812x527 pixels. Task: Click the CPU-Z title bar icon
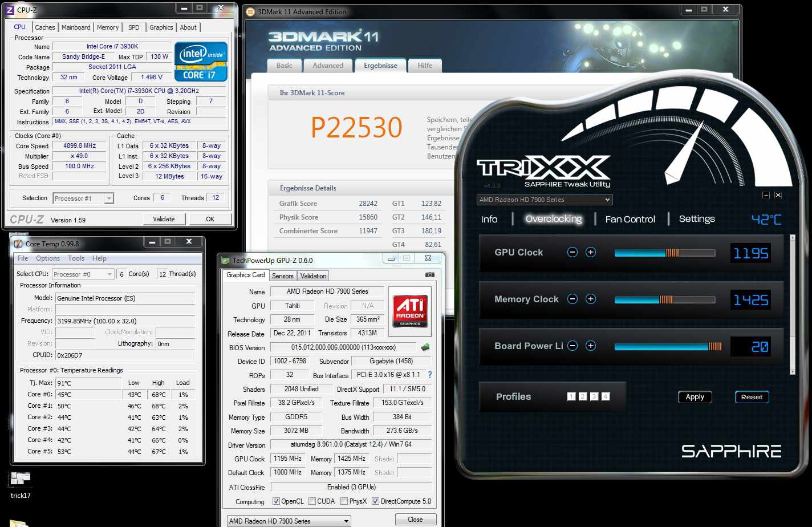click(x=9, y=10)
